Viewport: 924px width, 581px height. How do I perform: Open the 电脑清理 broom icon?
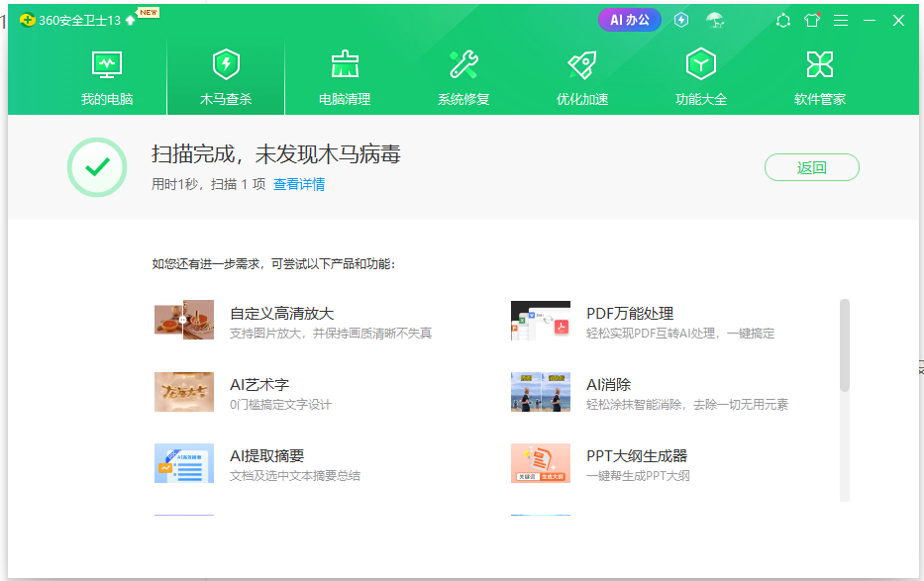coord(345,64)
